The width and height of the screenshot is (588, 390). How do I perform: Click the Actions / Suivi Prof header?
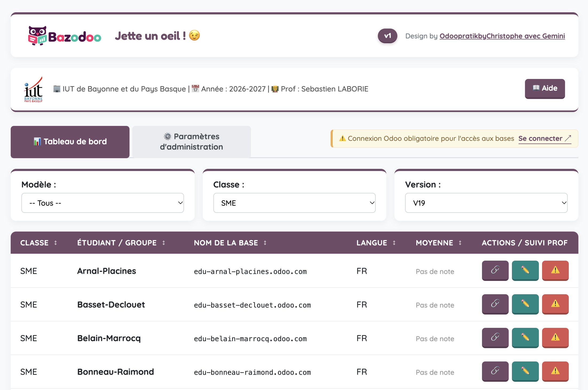525,243
